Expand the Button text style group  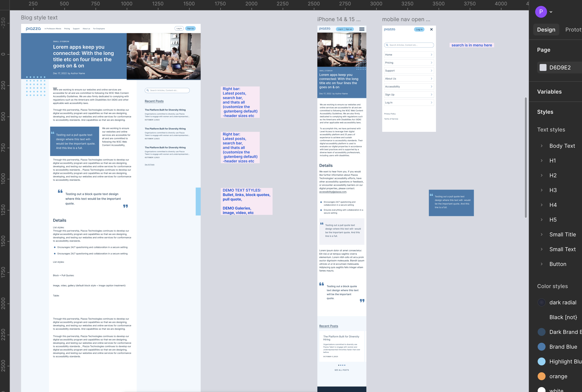tap(542, 264)
